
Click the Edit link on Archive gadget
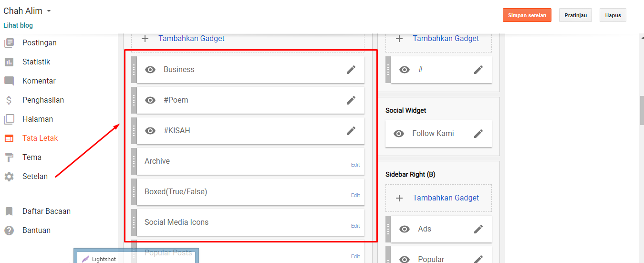point(355,165)
